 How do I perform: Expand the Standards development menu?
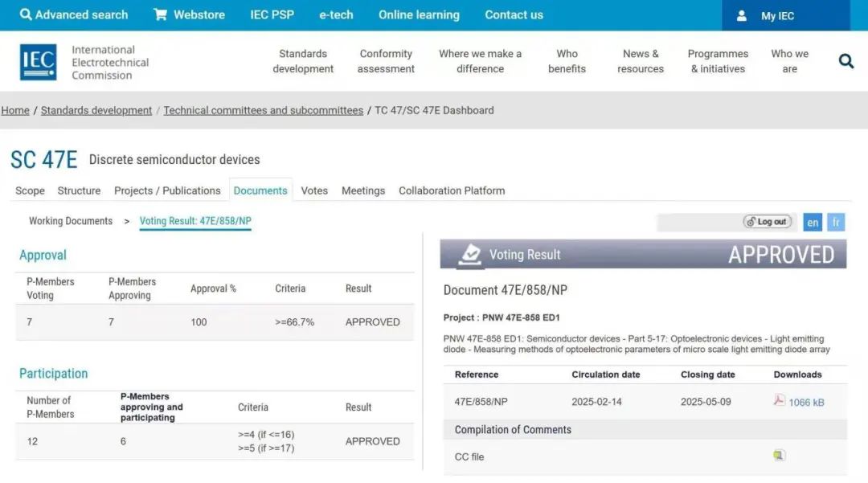coord(303,61)
